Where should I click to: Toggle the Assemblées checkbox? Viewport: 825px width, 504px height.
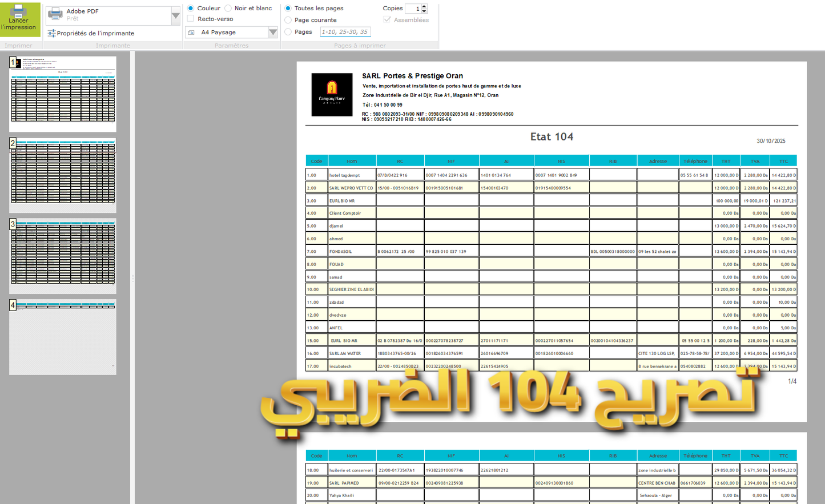point(387,20)
